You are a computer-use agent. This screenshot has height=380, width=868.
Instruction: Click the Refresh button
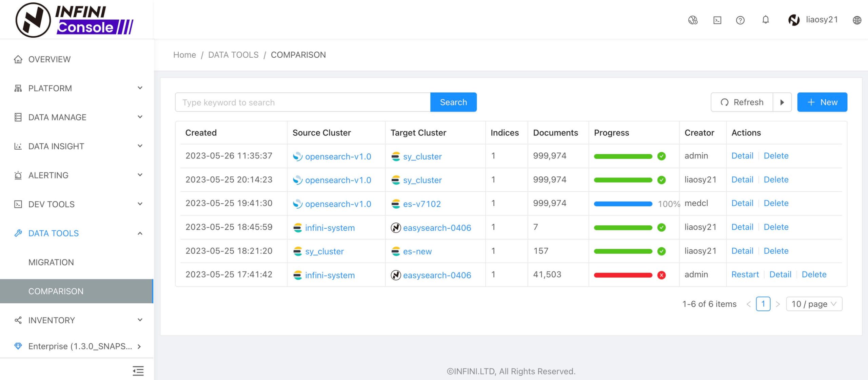point(742,102)
